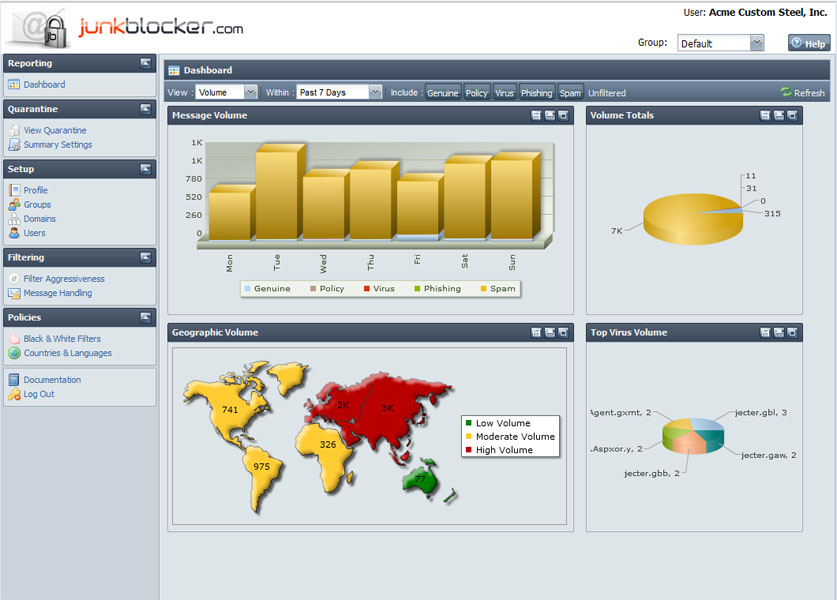Open the Summary Settings link

[58, 145]
